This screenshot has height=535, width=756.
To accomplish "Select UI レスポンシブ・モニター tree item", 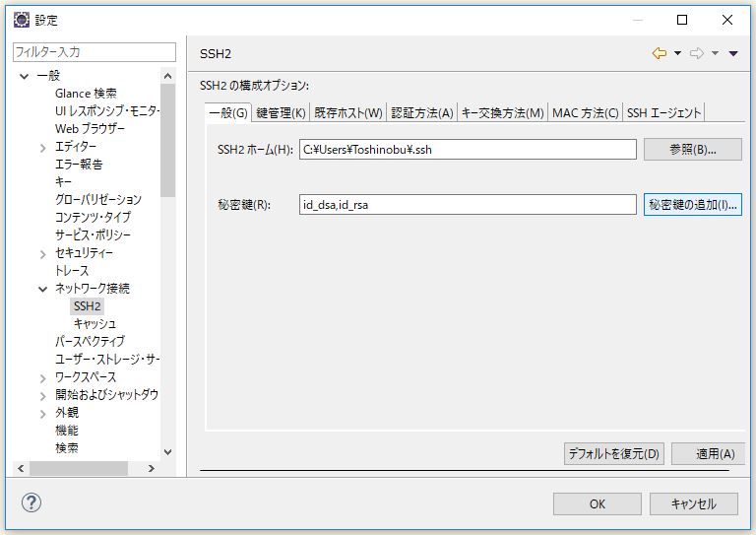I will pyautogui.click(x=106, y=111).
